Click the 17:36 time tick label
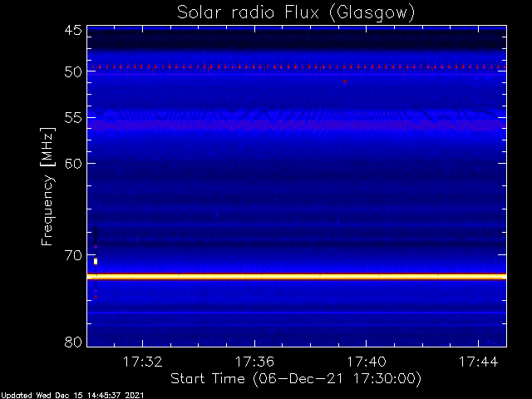This screenshot has width=532, height=399. pyautogui.click(x=254, y=362)
